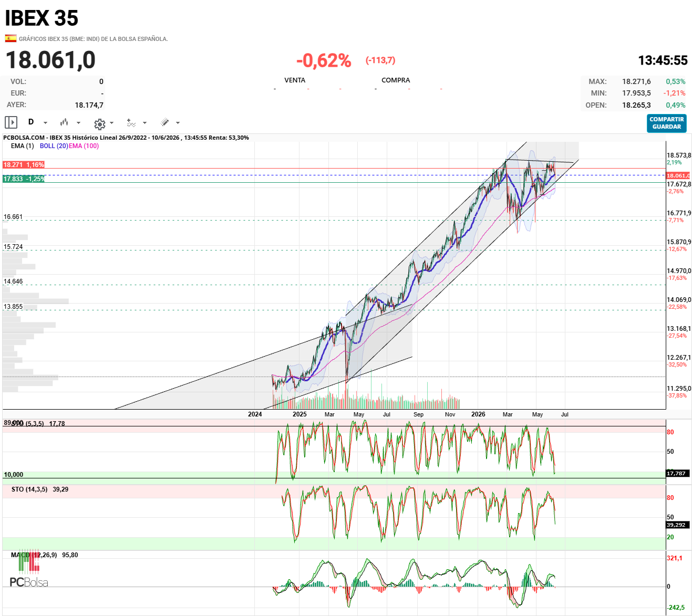Click the 15.724 horizontal level label
The image size is (692, 616).
(13, 247)
